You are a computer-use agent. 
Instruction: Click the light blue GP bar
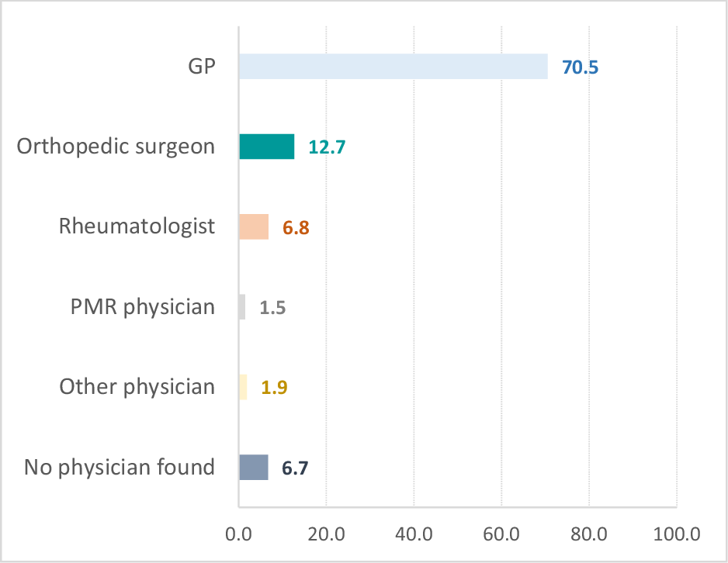[x=393, y=67]
